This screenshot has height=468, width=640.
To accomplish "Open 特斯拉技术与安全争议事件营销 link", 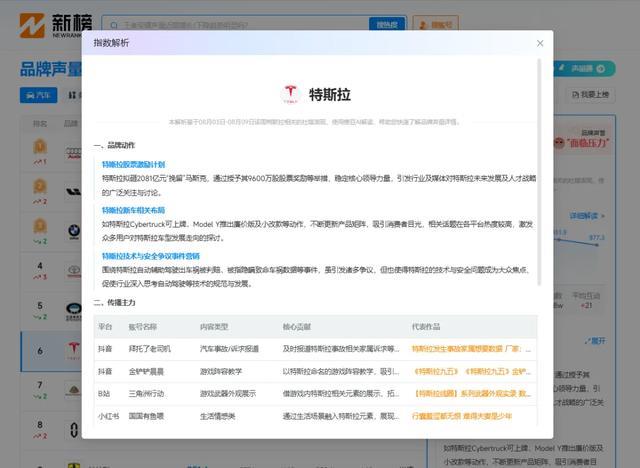I will [x=150, y=256].
